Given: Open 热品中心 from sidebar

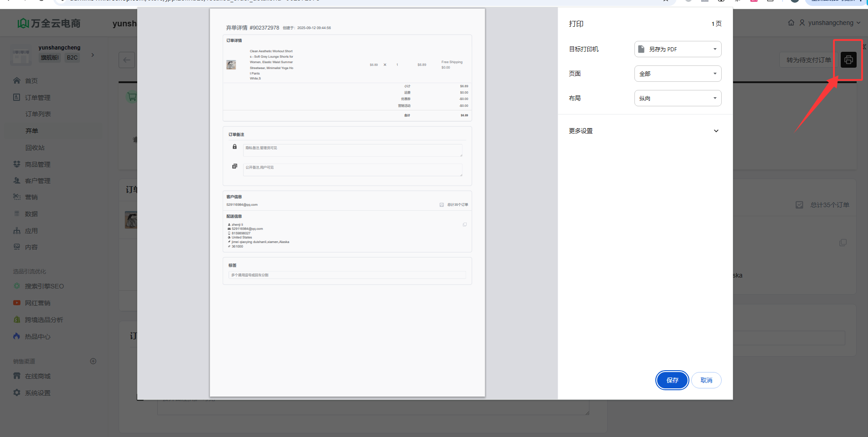Looking at the screenshot, I should (x=37, y=337).
